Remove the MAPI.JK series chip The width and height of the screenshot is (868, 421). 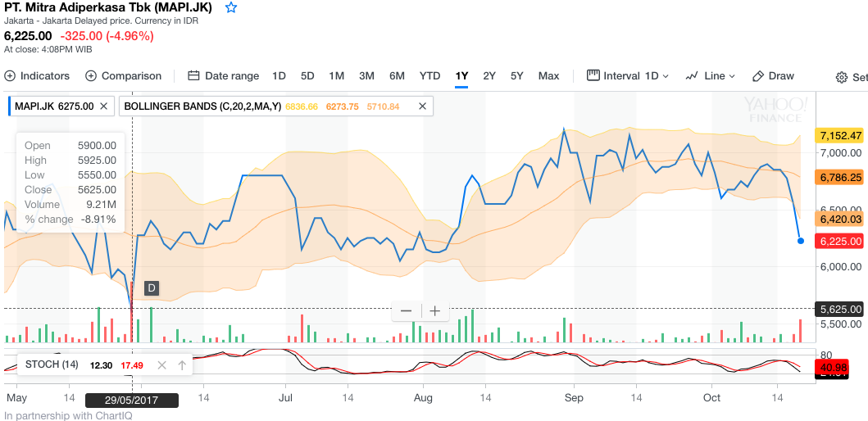[103, 106]
